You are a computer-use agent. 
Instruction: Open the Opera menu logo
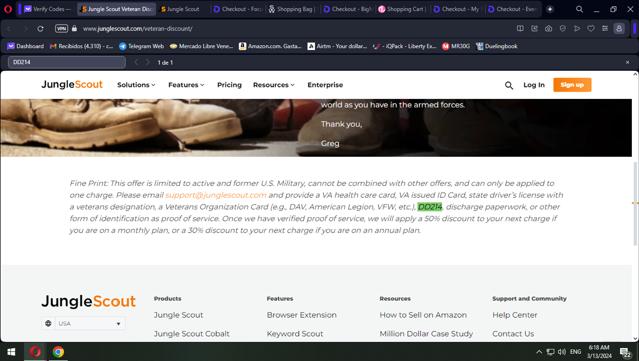click(x=8, y=9)
